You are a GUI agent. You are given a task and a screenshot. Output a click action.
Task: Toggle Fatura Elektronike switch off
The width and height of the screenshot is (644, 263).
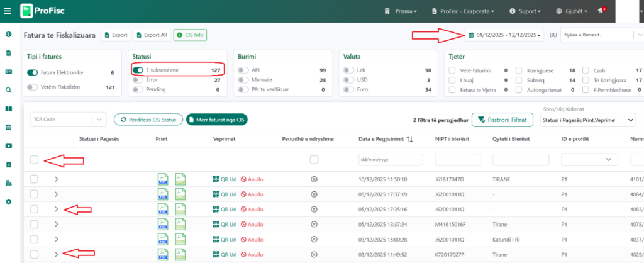click(33, 73)
